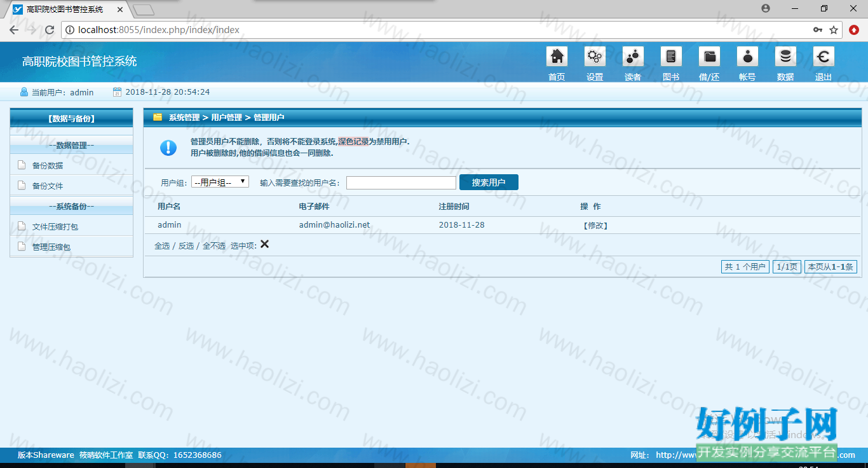Click the 全不选 link
The height and width of the screenshot is (468, 868).
tap(214, 245)
